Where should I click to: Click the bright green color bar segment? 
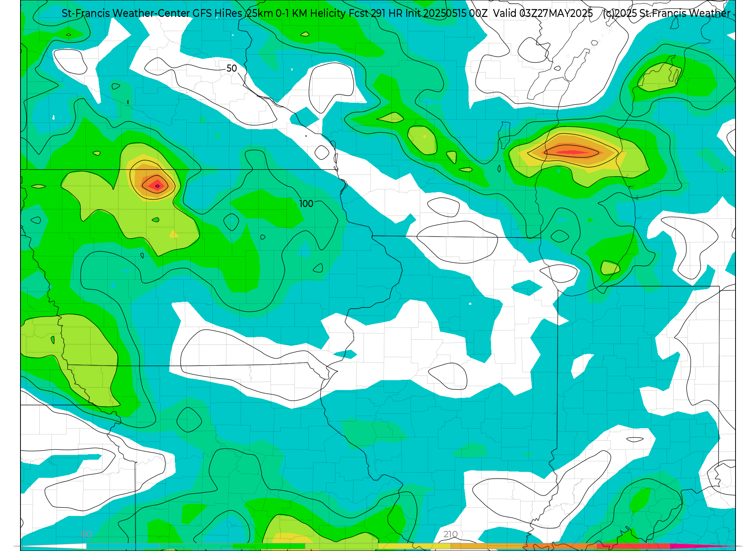pos(269,546)
